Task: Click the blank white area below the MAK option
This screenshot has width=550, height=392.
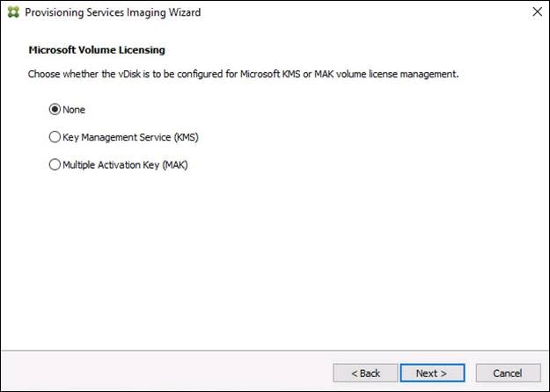Action: click(x=264, y=264)
